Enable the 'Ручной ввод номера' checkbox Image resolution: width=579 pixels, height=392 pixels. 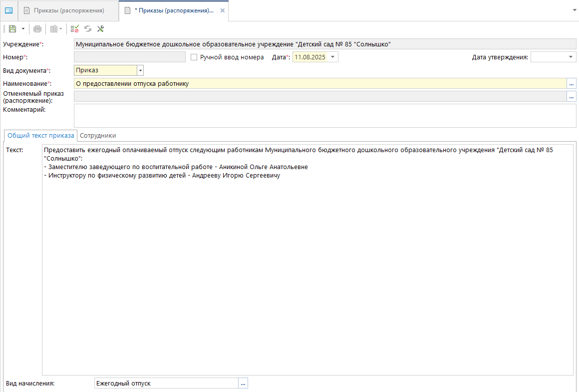point(194,57)
